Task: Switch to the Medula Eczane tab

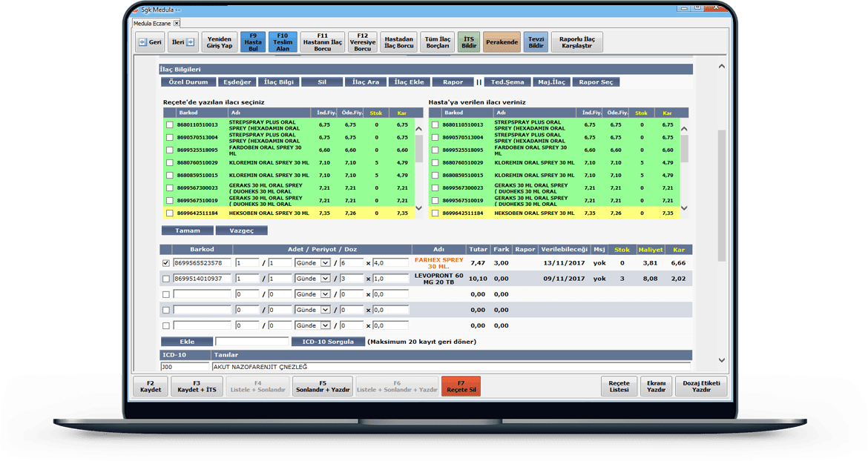Action: pyautogui.click(x=152, y=23)
